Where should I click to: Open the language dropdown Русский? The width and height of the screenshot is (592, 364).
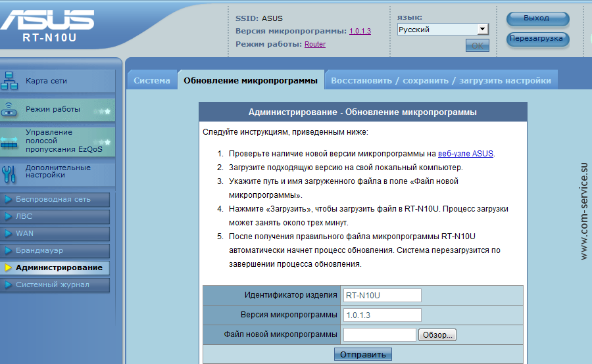(x=443, y=30)
